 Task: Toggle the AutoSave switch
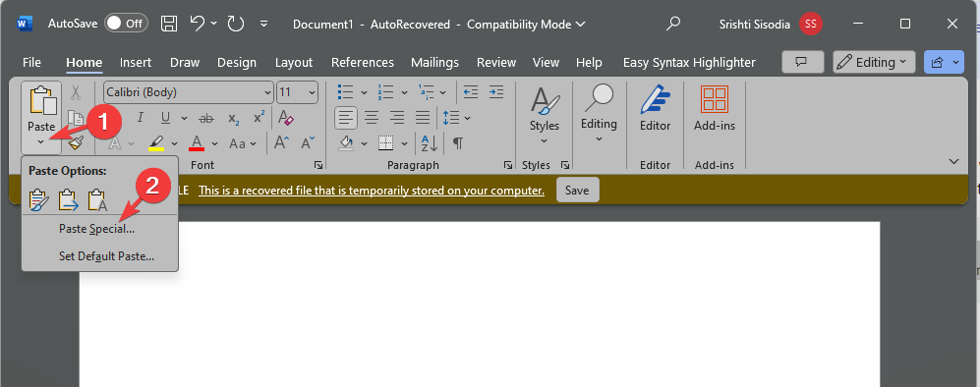[x=124, y=24]
